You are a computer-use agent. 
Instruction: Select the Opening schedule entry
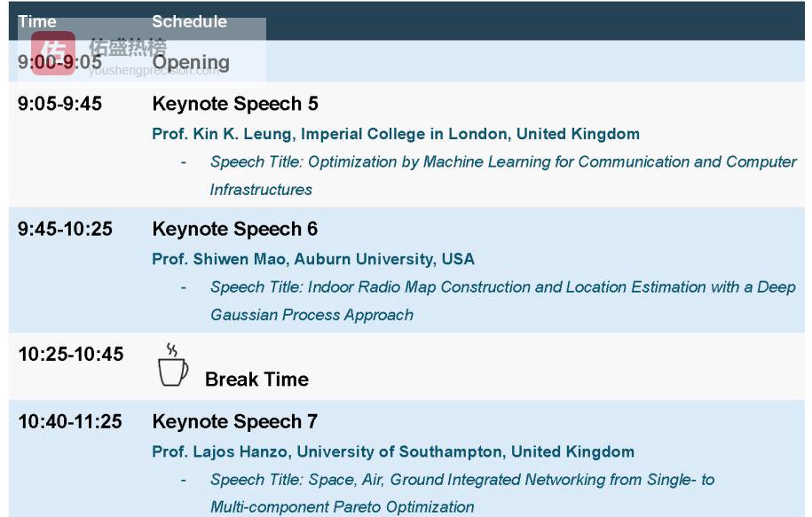coord(191,62)
